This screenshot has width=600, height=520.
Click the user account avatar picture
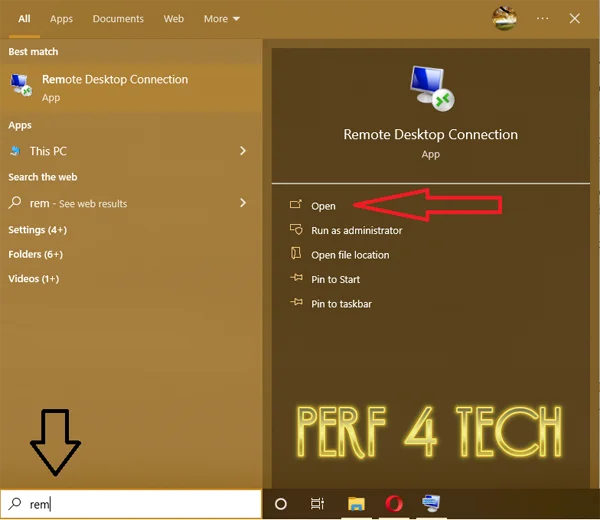click(x=504, y=18)
